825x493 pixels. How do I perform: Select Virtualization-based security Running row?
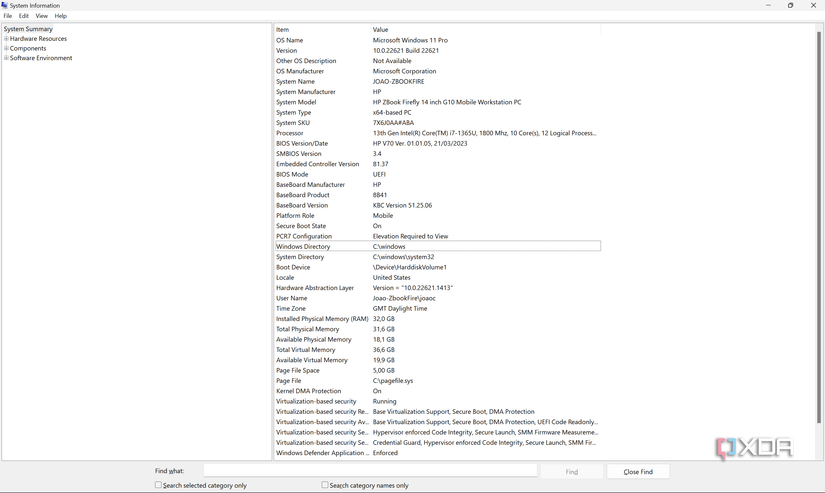tap(437, 401)
